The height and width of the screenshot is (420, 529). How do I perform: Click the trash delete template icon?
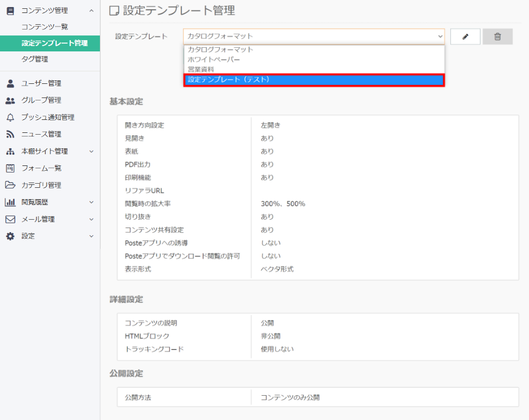497,37
